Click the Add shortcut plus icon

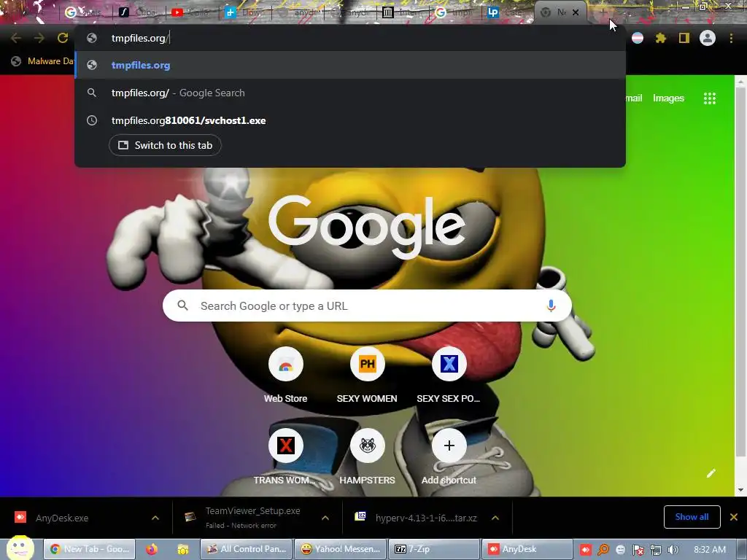coord(449,446)
